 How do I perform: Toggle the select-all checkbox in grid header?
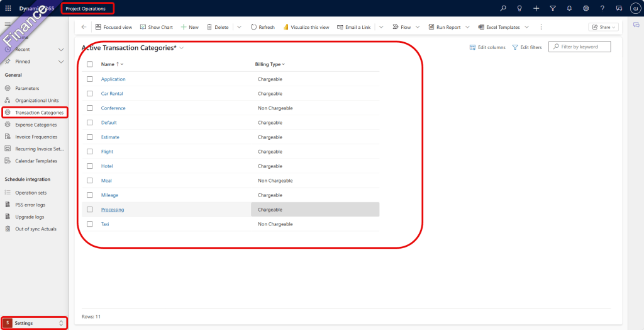click(89, 64)
